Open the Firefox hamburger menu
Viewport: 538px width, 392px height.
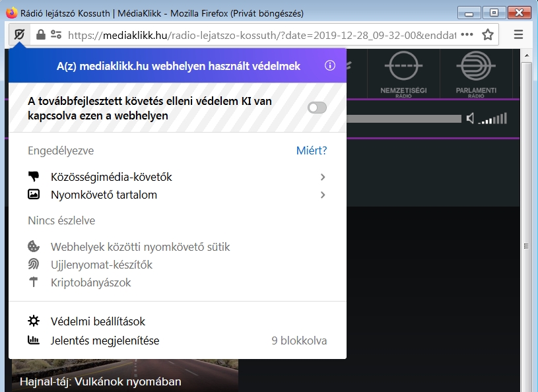pos(518,34)
